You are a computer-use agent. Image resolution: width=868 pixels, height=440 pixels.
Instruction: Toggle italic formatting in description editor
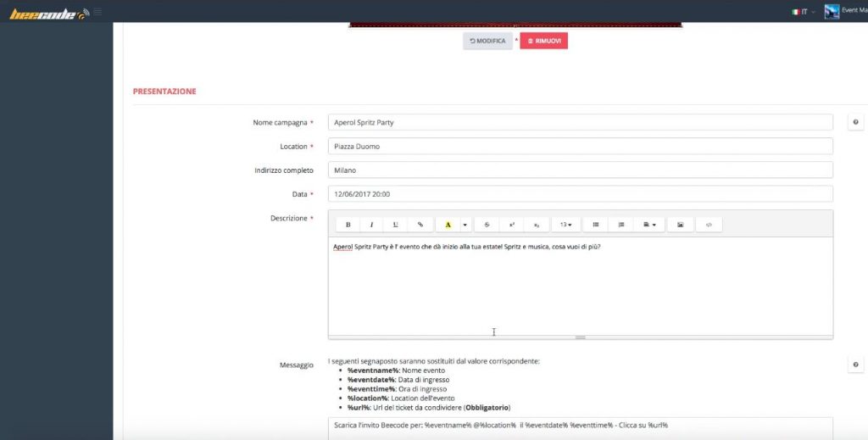tap(371, 224)
